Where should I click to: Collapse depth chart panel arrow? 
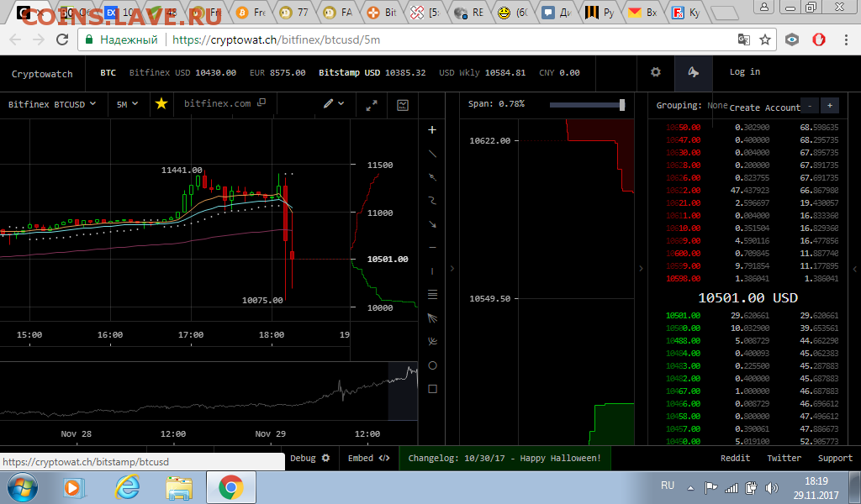pos(641,269)
